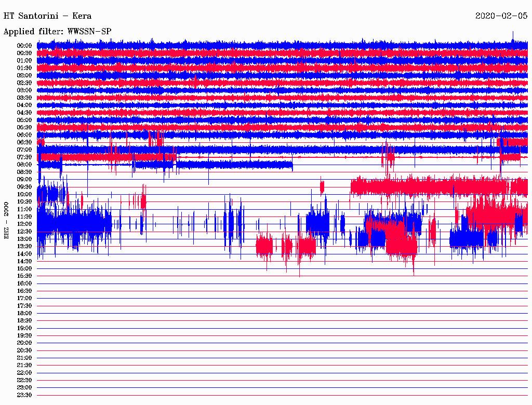The height and width of the screenshot is (405, 532).
Task: Select the 00:00 time row label
Action: [24, 46]
